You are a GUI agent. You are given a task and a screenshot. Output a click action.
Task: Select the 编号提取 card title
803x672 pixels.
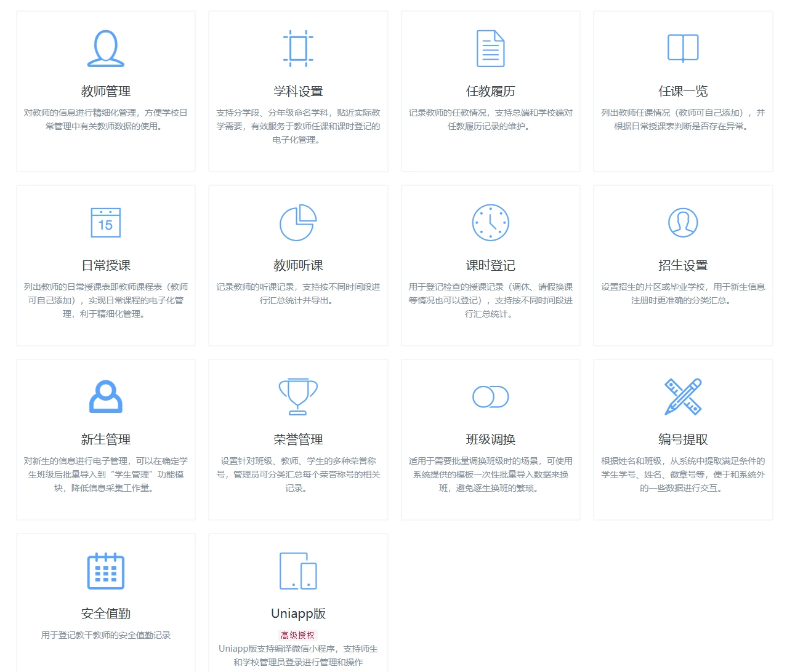click(x=683, y=439)
